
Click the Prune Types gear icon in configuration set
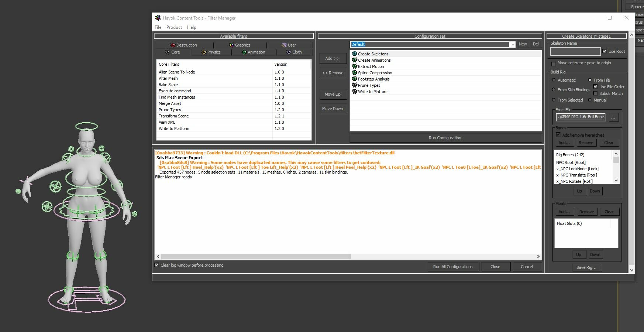(x=355, y=85)
